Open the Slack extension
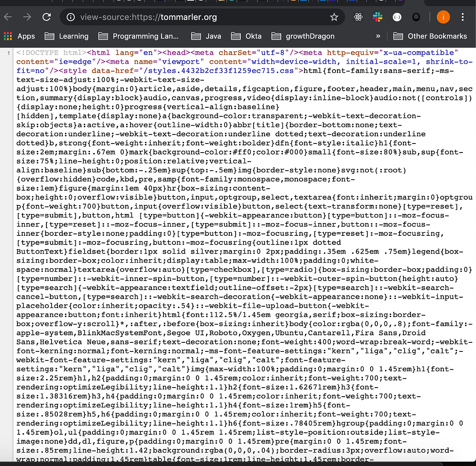This screenshot has height=466, width=476. tap(377, 17)
